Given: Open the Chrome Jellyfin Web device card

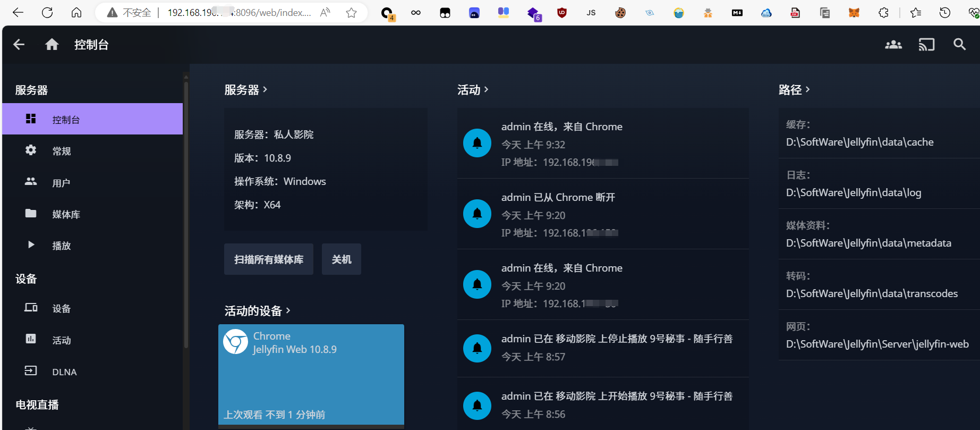Looking at the screenshot, I should [x=311, y=375].
